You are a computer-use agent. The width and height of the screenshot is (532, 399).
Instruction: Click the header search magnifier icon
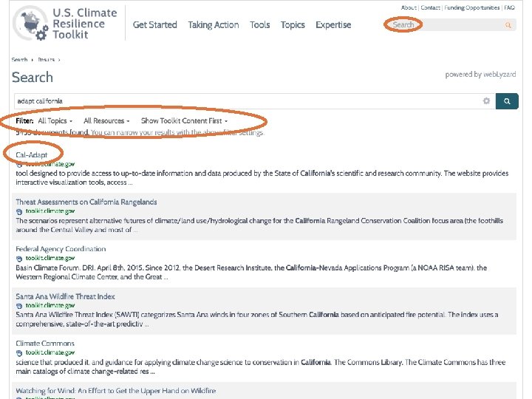tap(508, 25)
